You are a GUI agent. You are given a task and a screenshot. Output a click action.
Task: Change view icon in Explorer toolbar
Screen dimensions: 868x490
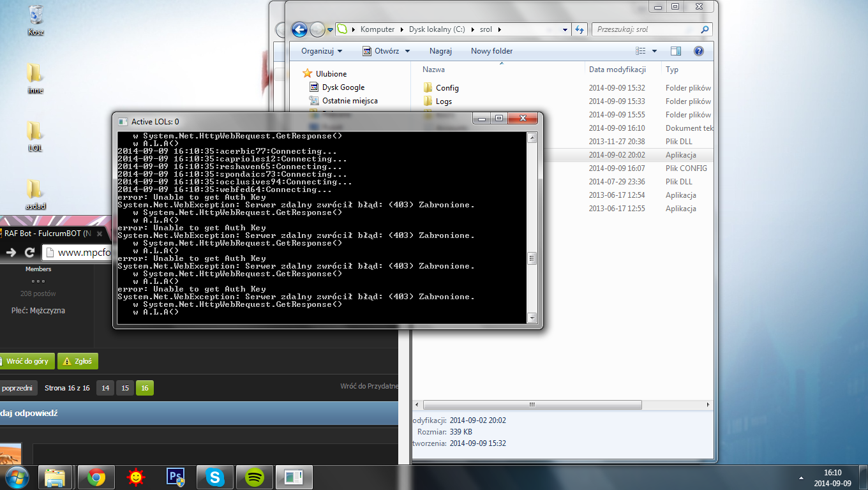[641, 51]
